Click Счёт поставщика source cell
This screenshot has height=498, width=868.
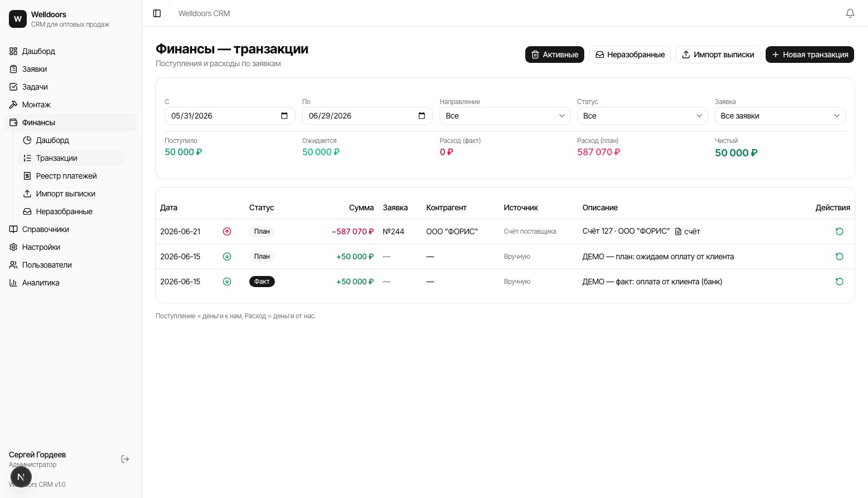pyautogui.click(x=530, y=231)
